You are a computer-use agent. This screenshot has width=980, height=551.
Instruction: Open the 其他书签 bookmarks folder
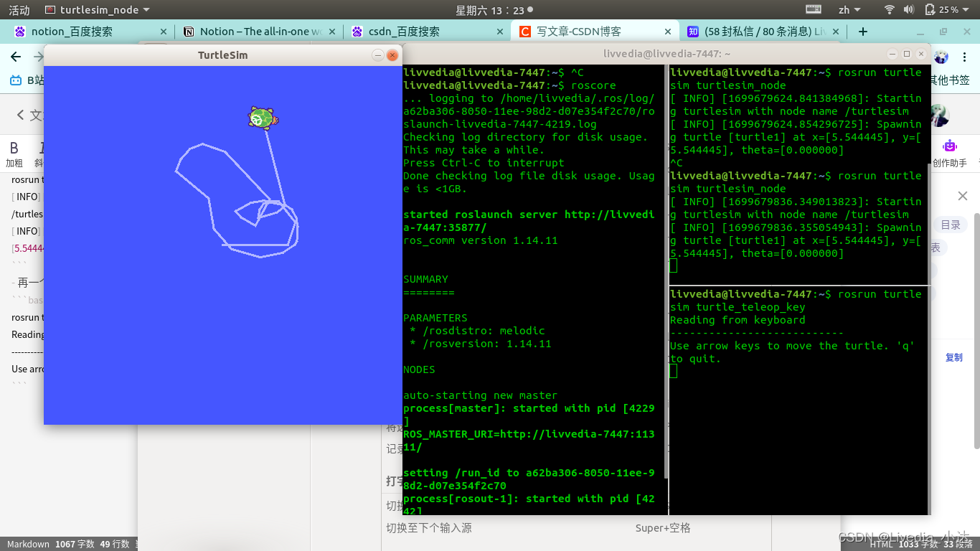950,80
